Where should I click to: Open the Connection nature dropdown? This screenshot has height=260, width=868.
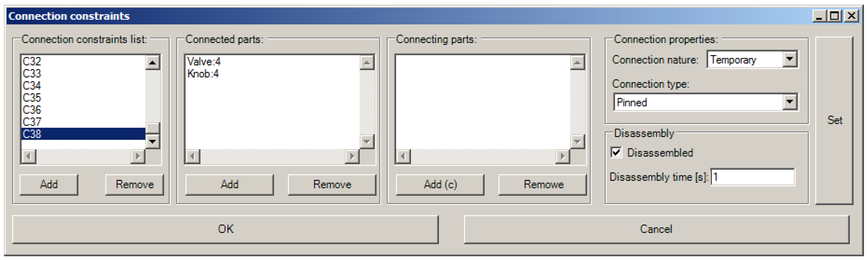(x=789, y=60)
